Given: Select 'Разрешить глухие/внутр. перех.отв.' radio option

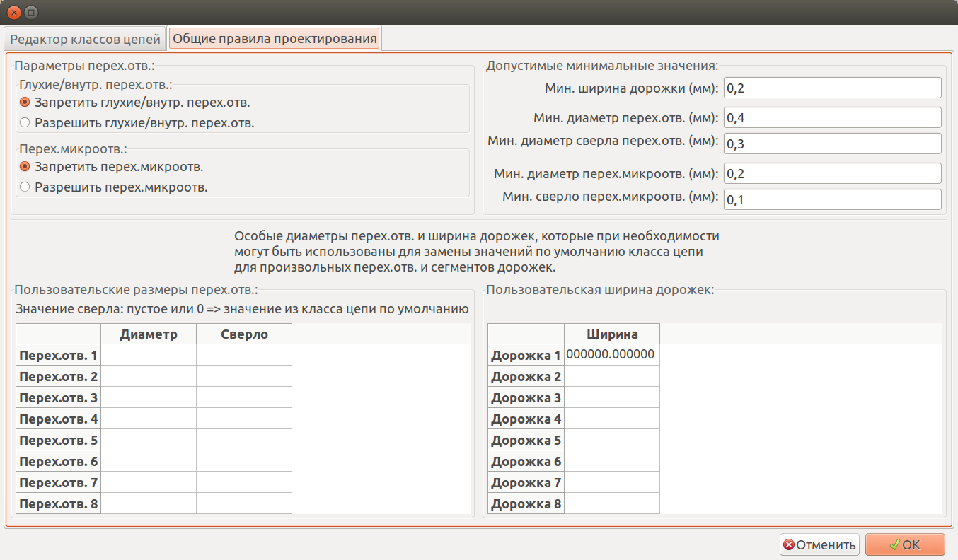Looking at the screenshot, I should pyautogui.click(x=25, y=122).
